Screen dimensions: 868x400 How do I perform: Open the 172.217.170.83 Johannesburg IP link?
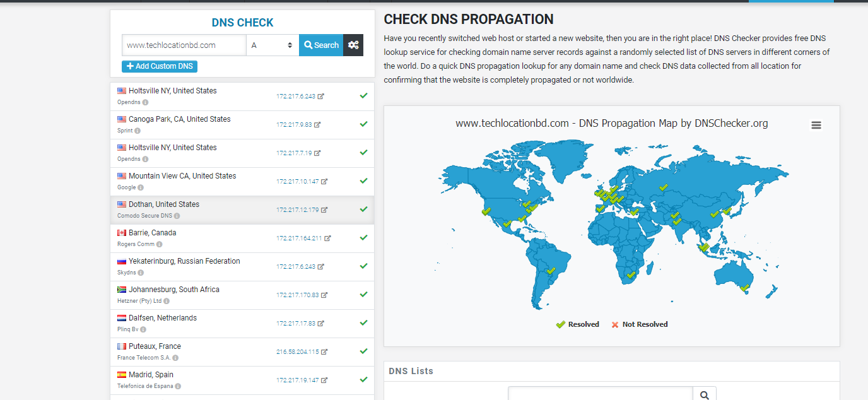pyautogui.click(x=297, y=295)
